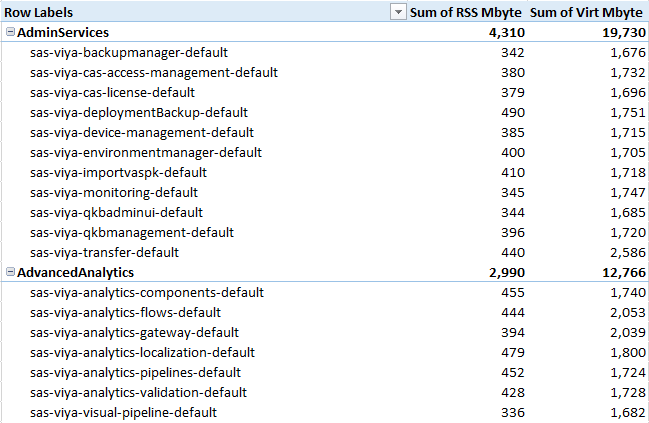The width and height of the screenshot is (649, 423).
Task: Open the Row Labels filter dropdown
Action: click(398, 12)
